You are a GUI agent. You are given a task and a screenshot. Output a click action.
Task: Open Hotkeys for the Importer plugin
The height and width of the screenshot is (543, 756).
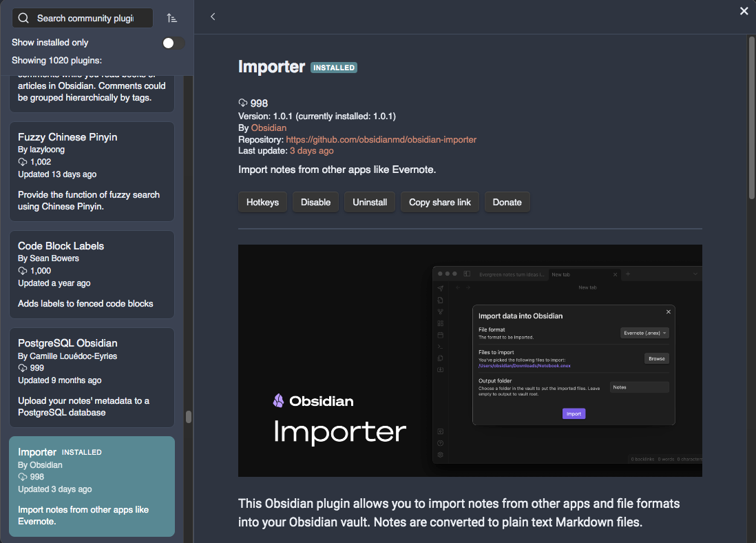[x=262, y=202]
